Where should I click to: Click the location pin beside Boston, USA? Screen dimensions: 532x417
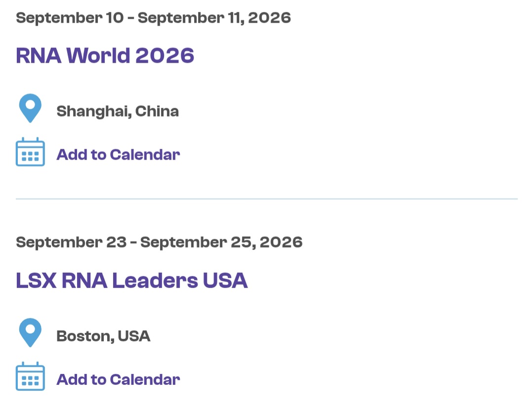(30, 333)
